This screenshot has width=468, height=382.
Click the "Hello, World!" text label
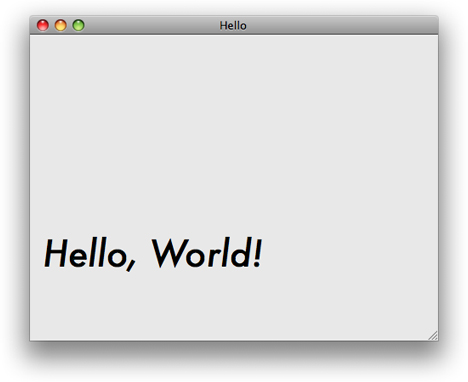(153, 253)
